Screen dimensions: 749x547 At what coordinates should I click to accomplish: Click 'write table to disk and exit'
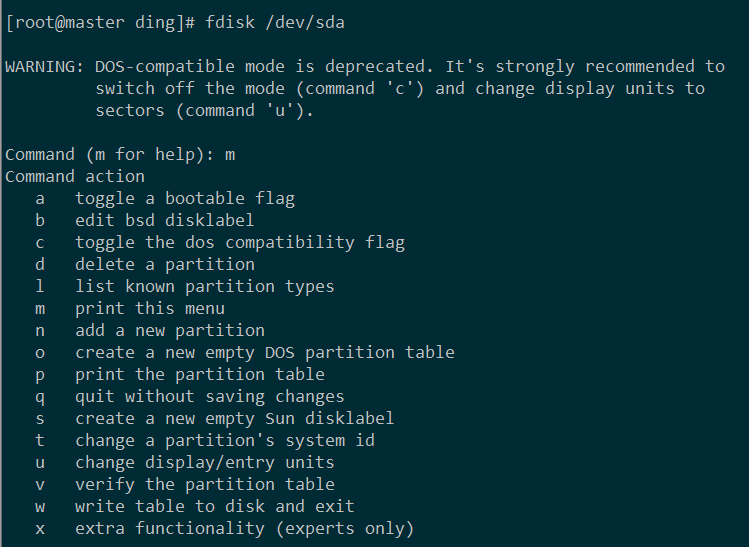(215, 506)
